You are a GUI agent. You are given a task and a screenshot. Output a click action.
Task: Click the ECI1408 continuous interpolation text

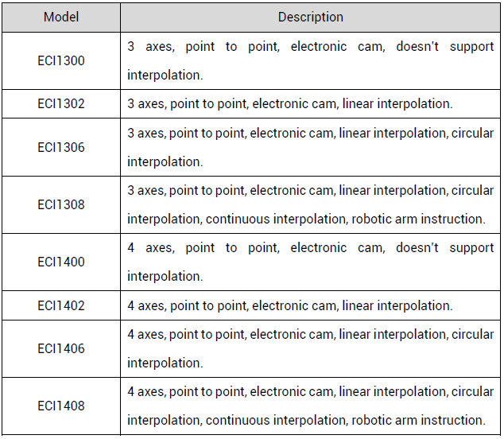point(277,421)
